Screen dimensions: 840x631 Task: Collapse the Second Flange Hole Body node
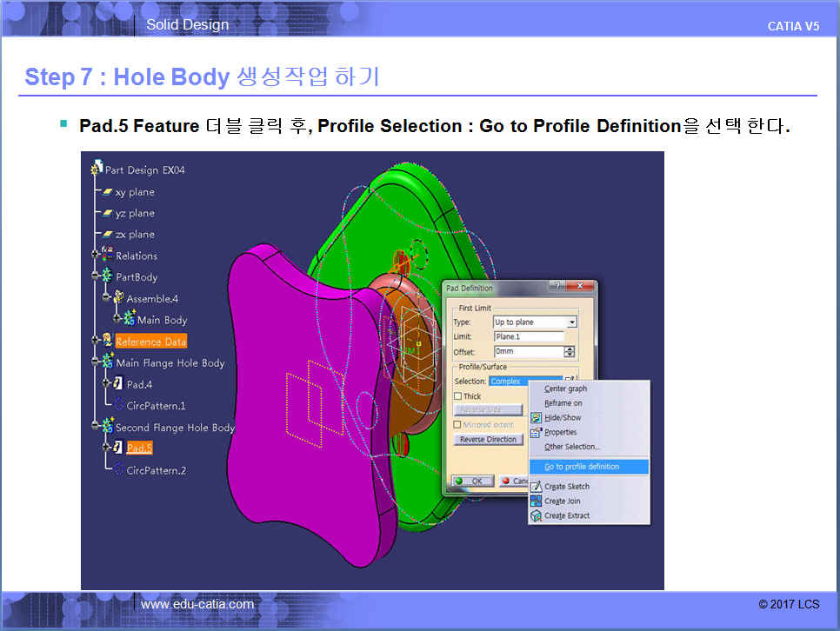[x=96, y=427]
